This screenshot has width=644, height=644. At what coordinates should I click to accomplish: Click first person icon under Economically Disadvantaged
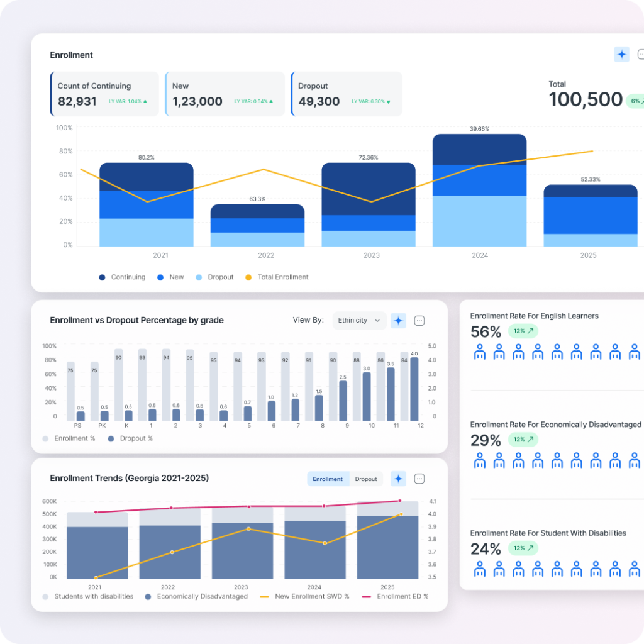coord(480,461)
